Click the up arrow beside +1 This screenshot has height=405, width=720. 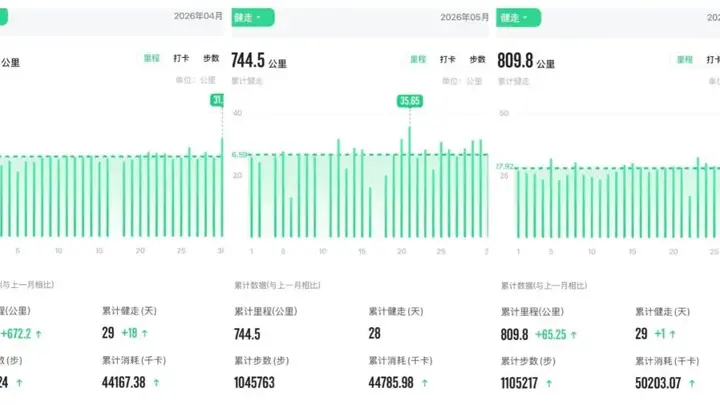tap(673, 334)
